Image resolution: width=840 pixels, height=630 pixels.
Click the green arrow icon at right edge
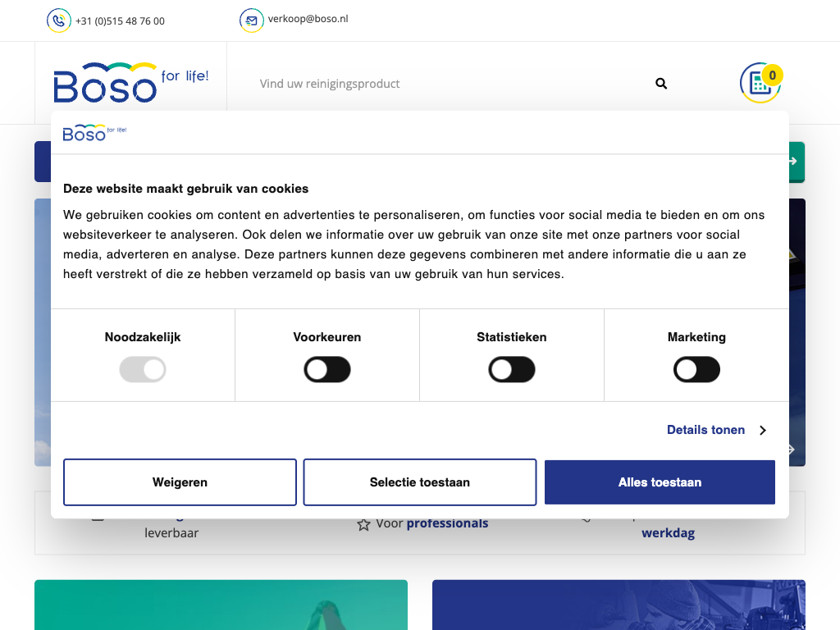[793, 162]
